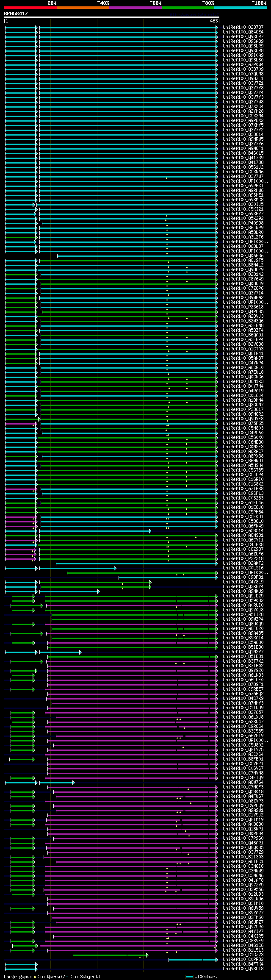Select hit UniRef100_O59082
Image resolution: width=271 pixels, height=980 pixels.
click(x=243, y=600)
